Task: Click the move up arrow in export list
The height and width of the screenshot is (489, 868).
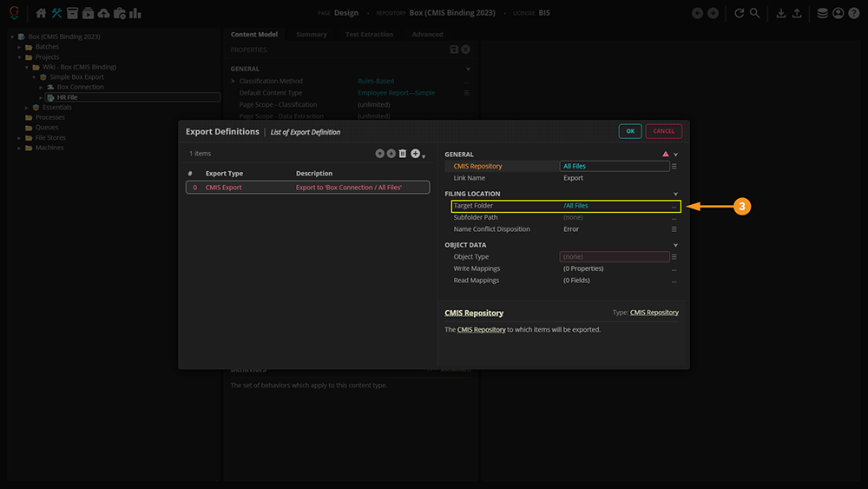Action: click(x=379, y=154)
